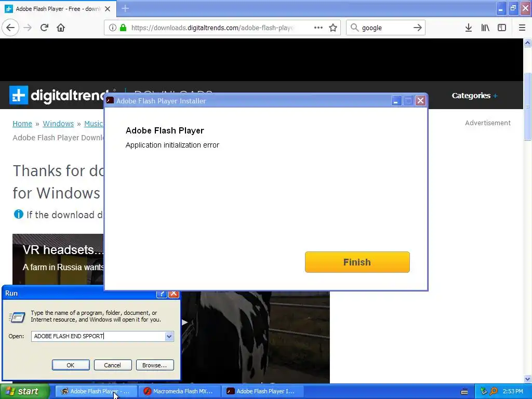Click the page scrollbar down arrow
Image resolution: width=532 pixels, height=399 pixels.
pyautogui.click(x=528, y=379)
